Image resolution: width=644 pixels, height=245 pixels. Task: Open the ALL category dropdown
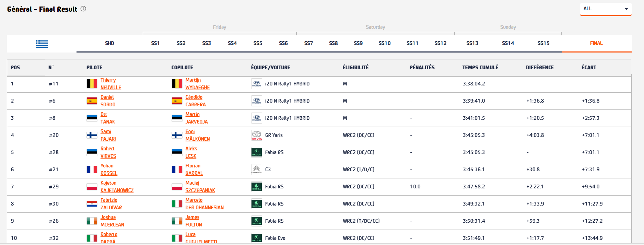[606, 9]
